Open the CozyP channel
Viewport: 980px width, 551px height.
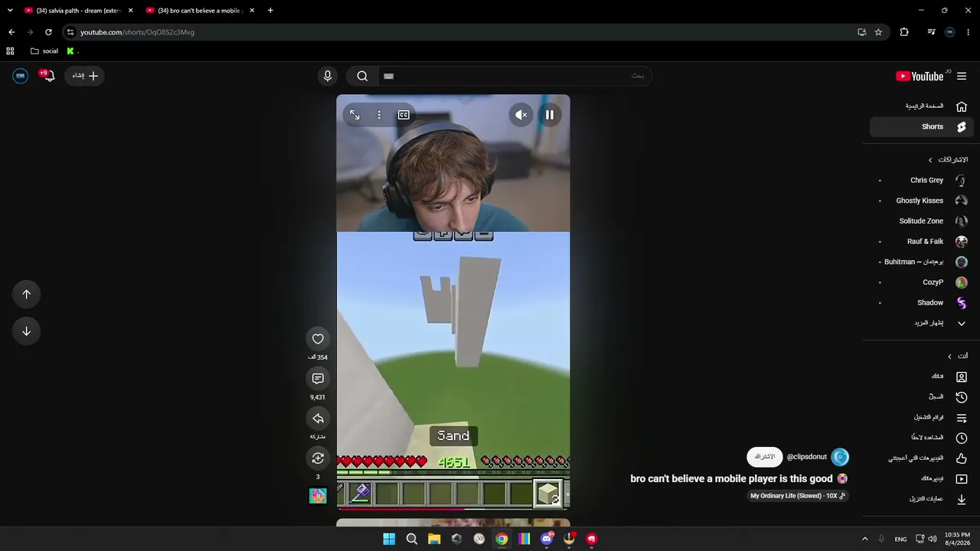click(x=922, y=282)
